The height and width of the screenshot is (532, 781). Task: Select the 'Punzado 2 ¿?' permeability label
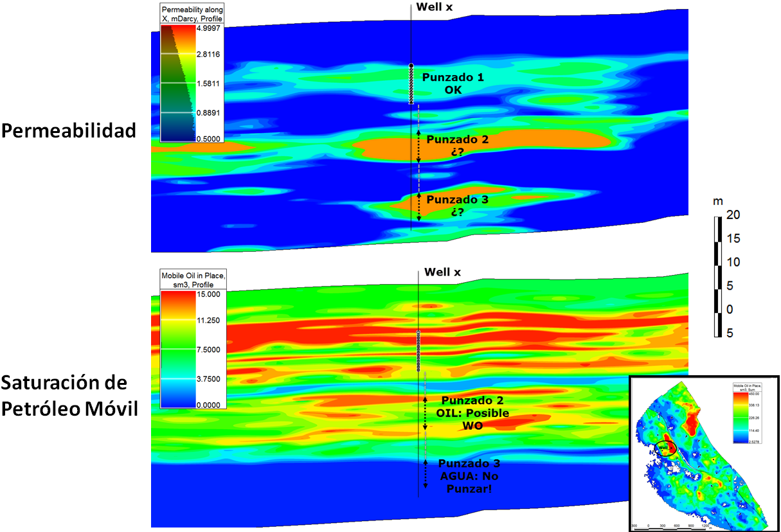457,146
